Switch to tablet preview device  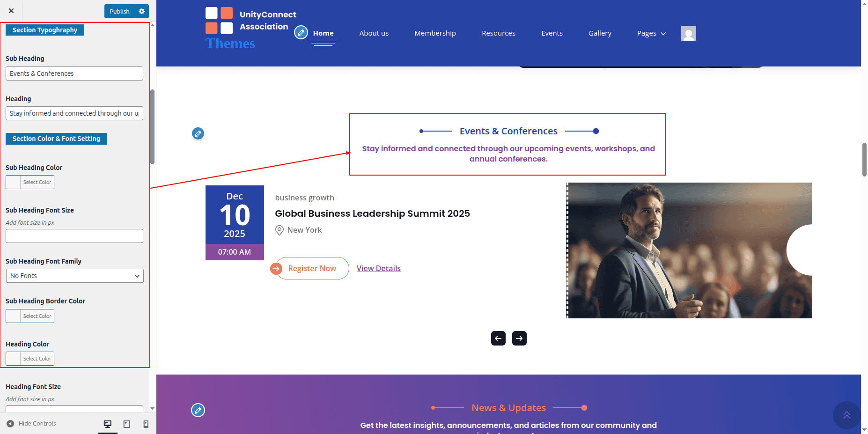[127, 424]
